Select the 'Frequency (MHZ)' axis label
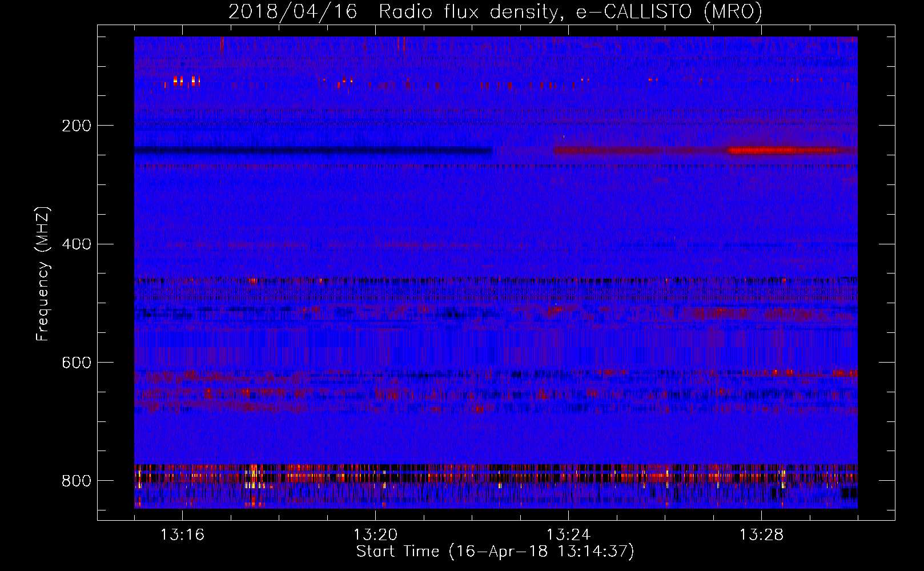 42,274
